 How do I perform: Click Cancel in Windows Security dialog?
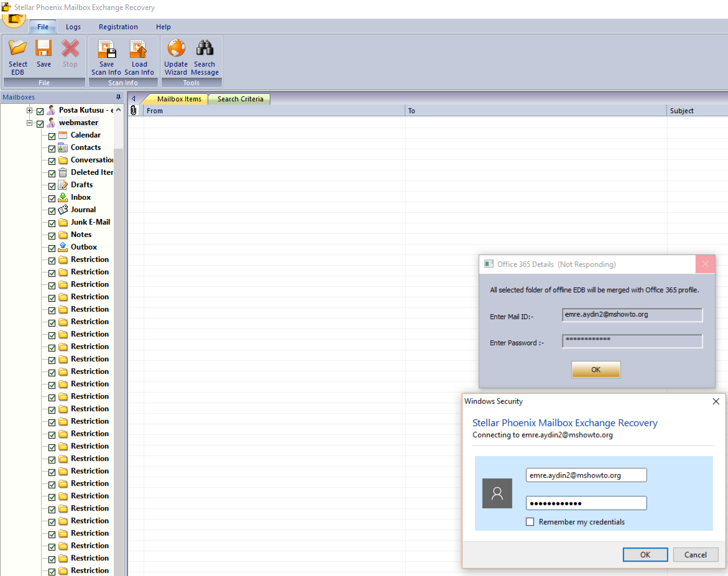695,555
